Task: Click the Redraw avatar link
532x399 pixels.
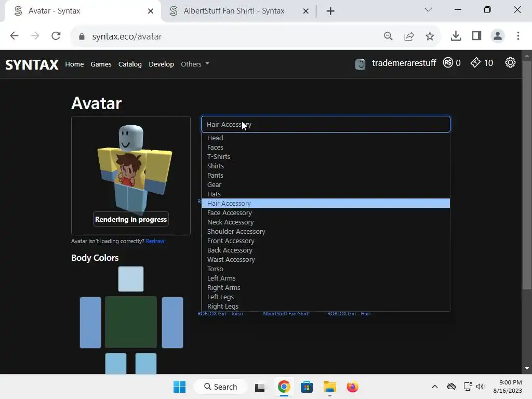Action: [155, 241]
